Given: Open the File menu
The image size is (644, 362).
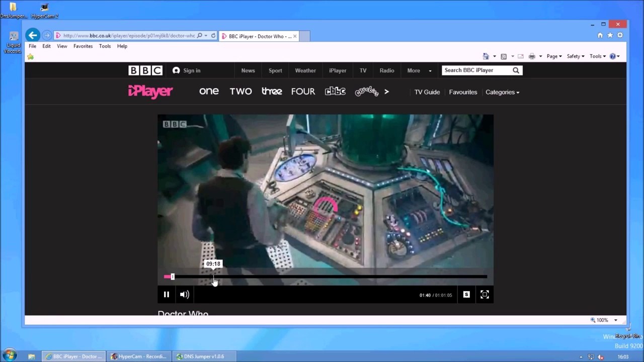Looking at the screenshot, I should [x=32, y=46].
